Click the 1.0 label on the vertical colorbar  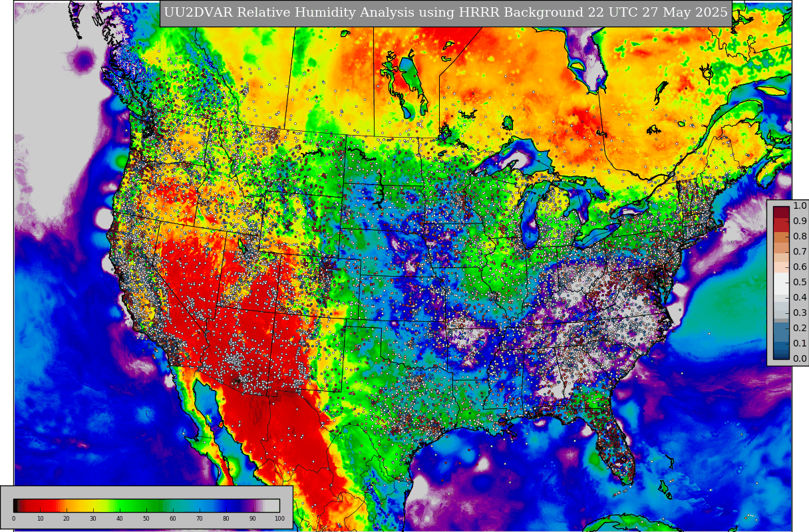point(800,206)
